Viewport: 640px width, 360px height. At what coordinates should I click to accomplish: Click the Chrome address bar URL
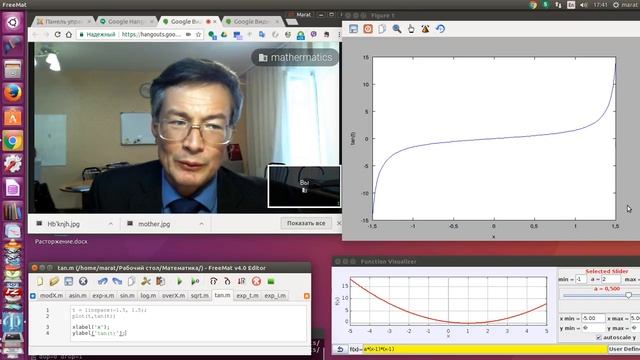151,35
